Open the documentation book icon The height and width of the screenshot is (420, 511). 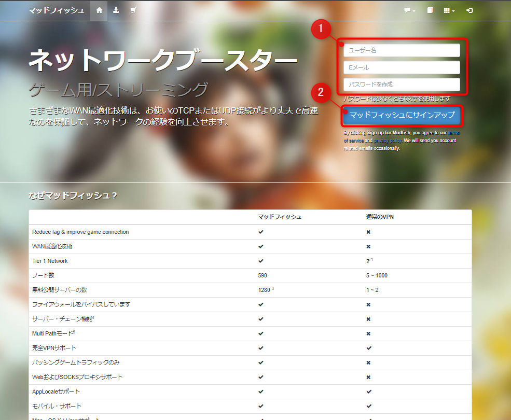point(430,10)
